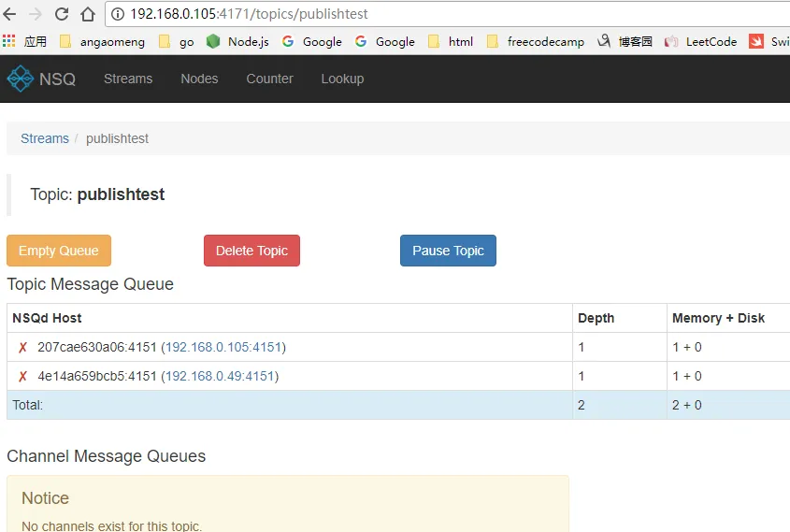The height and width of the screenshot is (532, 790).
Task: Open the Lookup navigation item
Action: click(342, 79)
